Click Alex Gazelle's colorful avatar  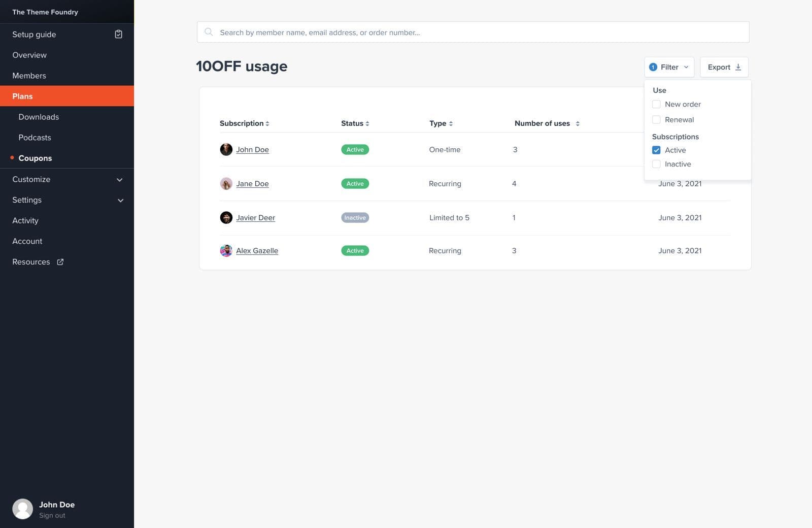pyautogui.click(x=226, y=251)
